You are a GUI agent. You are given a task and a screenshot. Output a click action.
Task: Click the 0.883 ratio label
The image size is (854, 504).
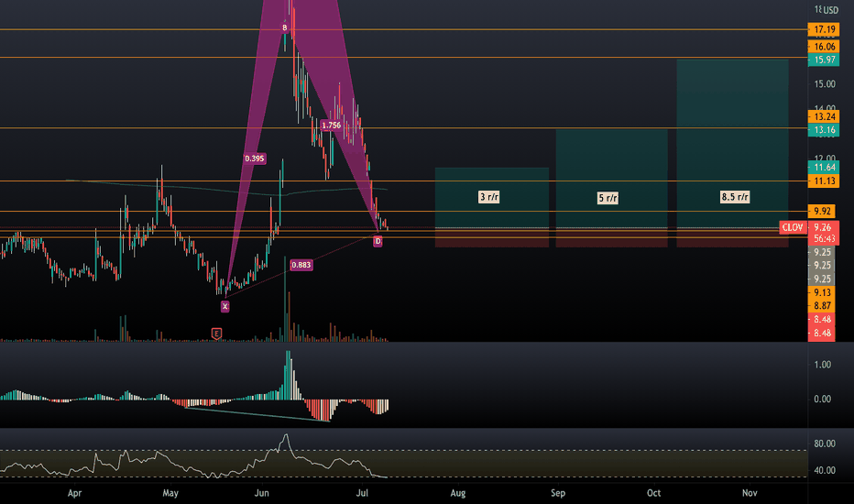tap(301, 265)
